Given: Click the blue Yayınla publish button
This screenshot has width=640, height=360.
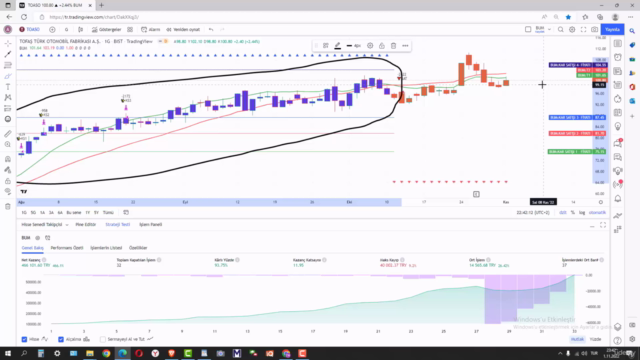Looking at the screenshot, I should pos(612,29).
